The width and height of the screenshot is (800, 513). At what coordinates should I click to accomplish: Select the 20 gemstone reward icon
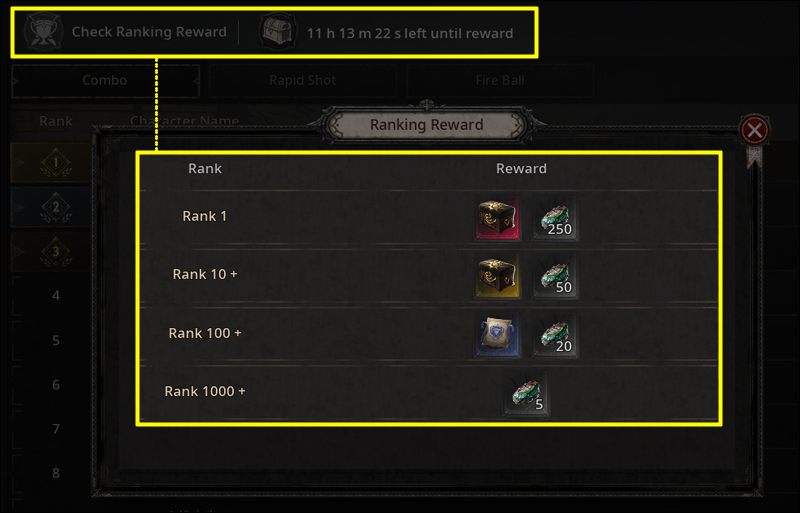point(555,335)
